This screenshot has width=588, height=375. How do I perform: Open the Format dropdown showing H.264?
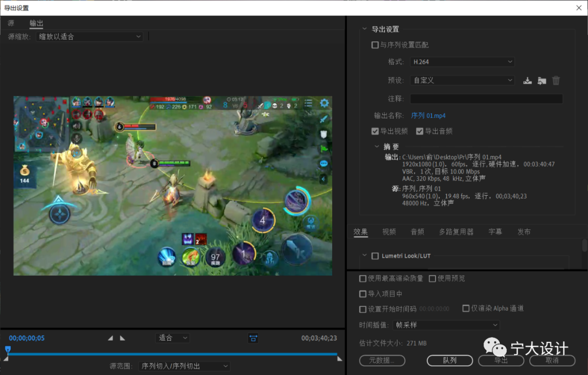[x=462, y=62]
